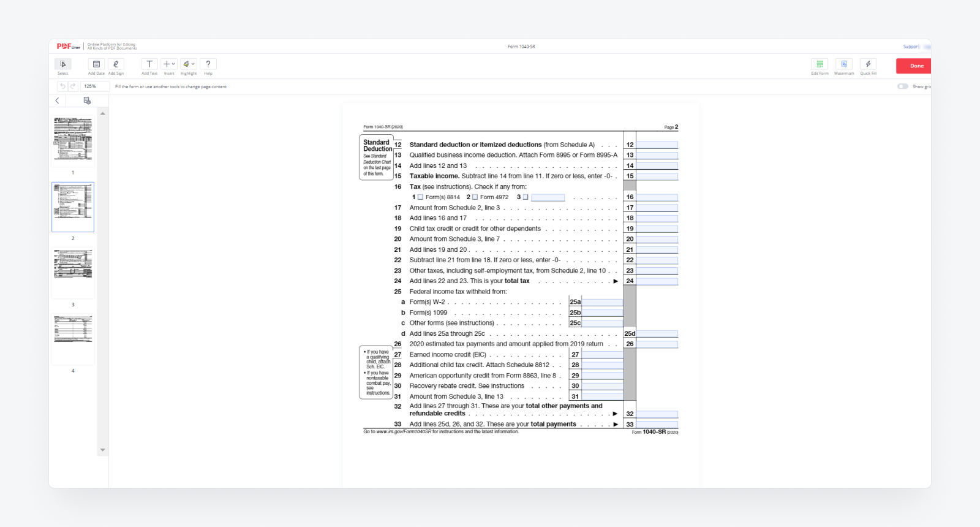The width and height of the screenshot is (980, 527).
Task: Click the 25a Form(s) W-2 field
Action: (x=602, y=302)
